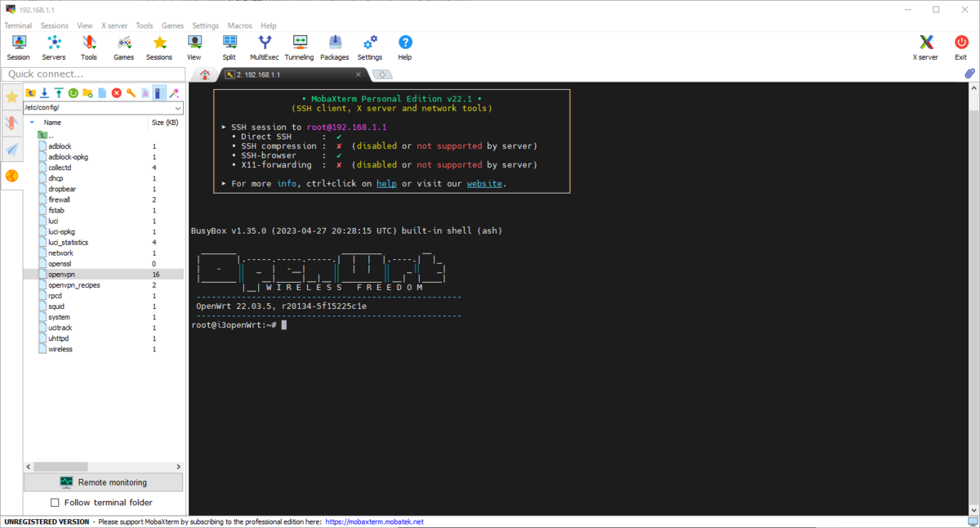Open the paper plane Macros sidebar tab

pos(11,150)
